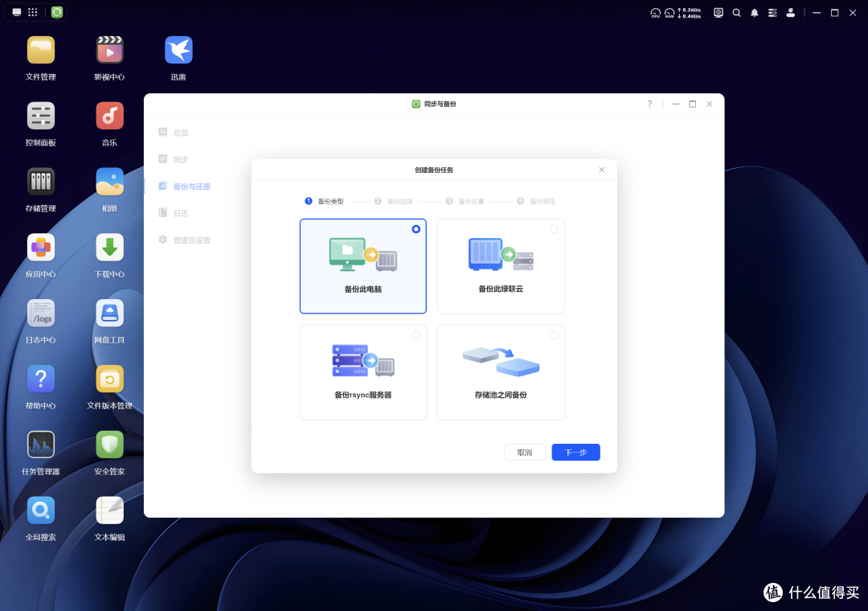The image size is (868, 611).
Task: Select the 备份此电脑 radio option
Action: [x=416, y=229]
